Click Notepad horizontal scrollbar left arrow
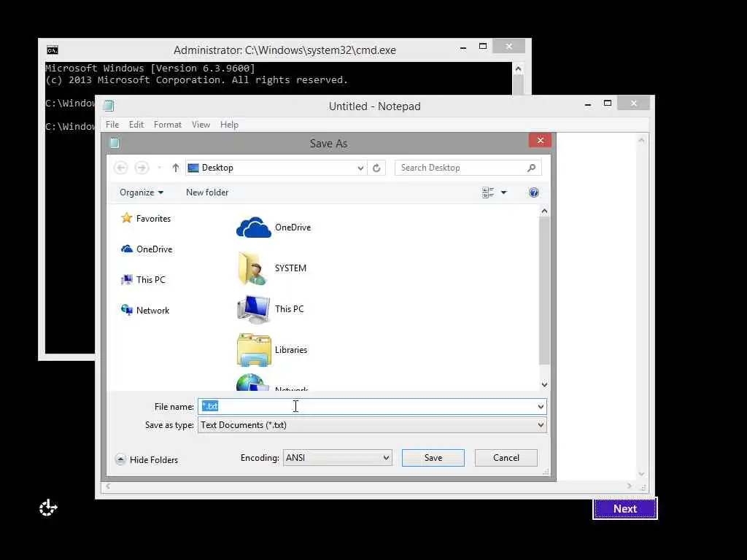This screenshot has height=560, width=747. coord(108,486)
